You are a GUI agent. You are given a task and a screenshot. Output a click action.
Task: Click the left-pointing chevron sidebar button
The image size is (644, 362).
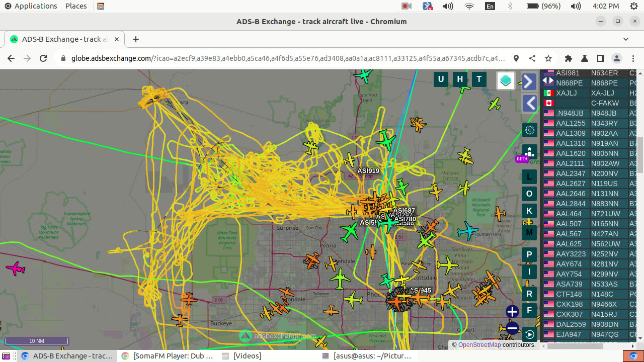pyautogui.click(x=529, y=104)
